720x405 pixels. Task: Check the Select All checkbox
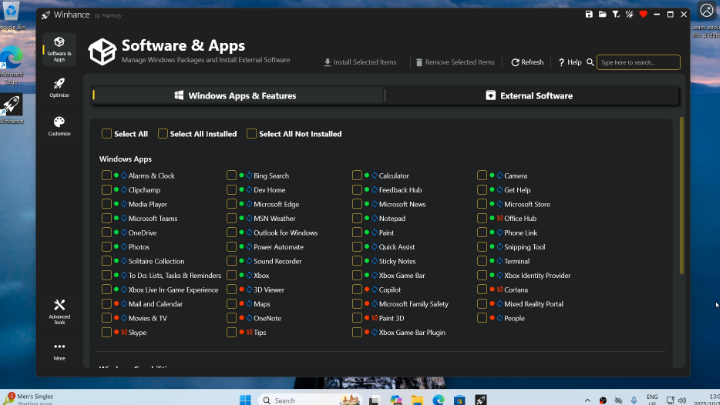(x=107, y=134)
